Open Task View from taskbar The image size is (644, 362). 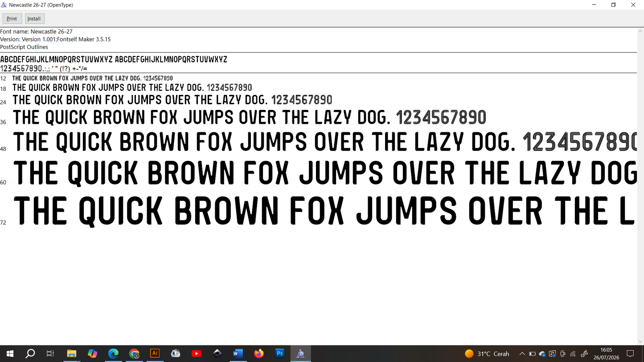50,354
